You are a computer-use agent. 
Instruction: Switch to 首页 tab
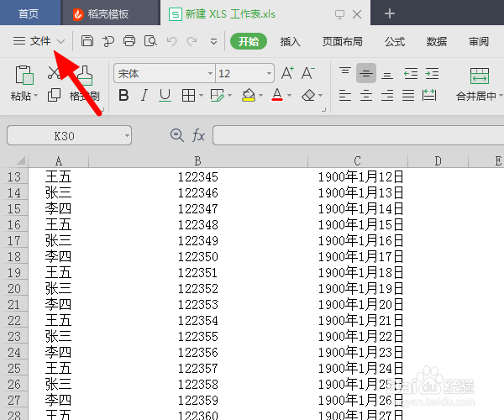[30, 13]
